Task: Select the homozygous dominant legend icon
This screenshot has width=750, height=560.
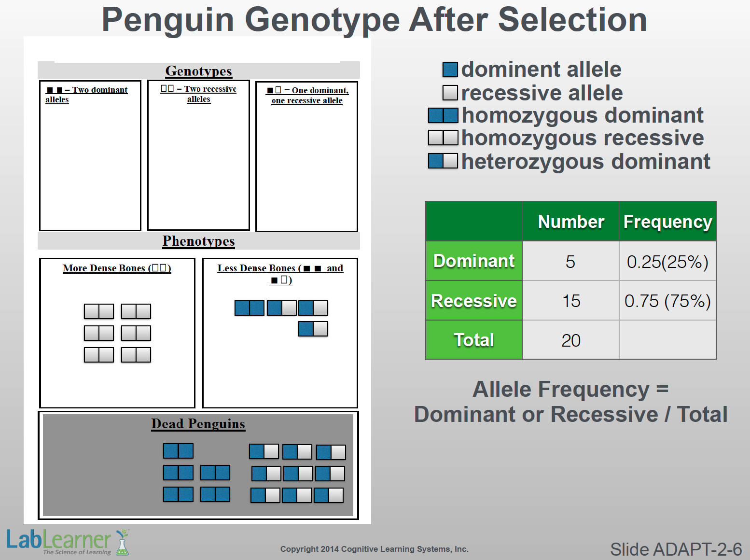Action: pyautogui.click(x=443, y=115)
